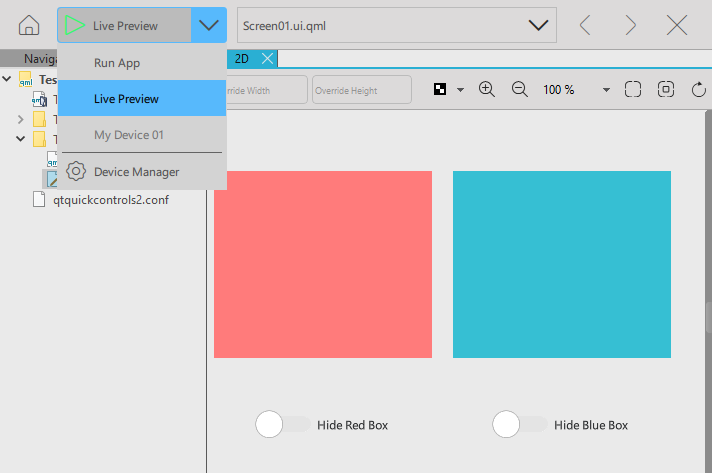
Task: Toggle the Hide Blue Box switch
Action: [x=519, y=424]
